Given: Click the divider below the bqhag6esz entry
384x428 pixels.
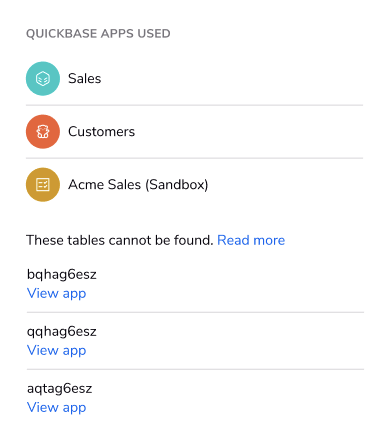Looking at the screenshot, I should (195, 313).
